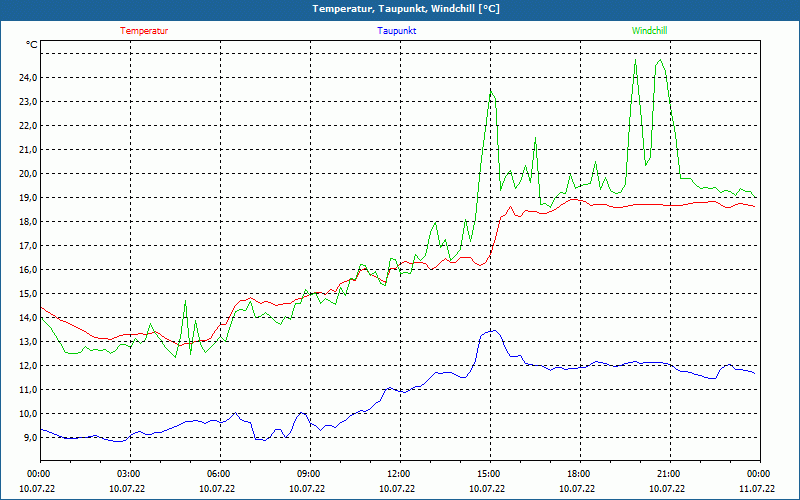The width and height of the screenshot is (800, 500).
Task: Click the '19,0' y-axis value
Action: (x=28, y=197)
